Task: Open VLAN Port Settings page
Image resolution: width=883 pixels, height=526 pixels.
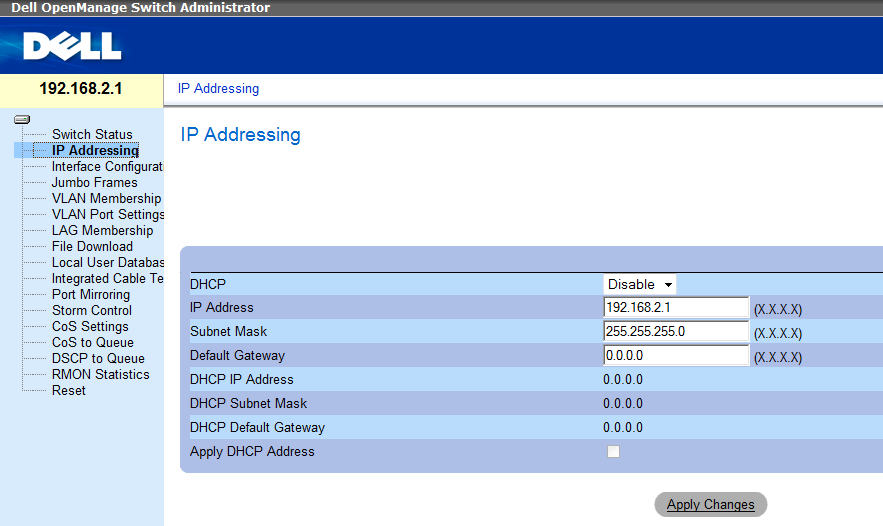Action: click(x=108, y=215)
